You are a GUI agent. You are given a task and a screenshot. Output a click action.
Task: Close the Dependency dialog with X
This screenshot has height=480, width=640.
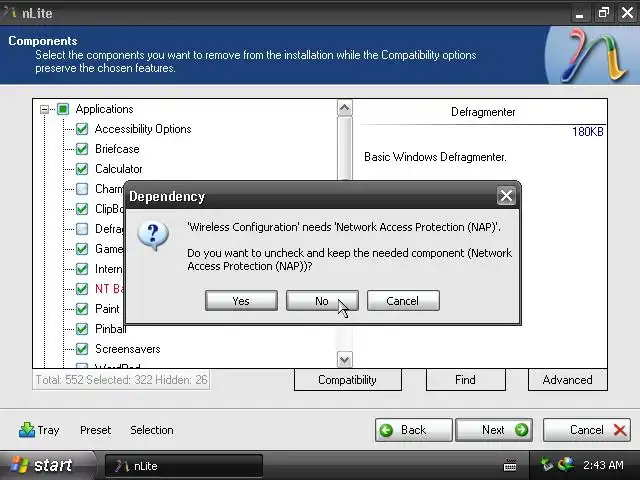coord(506,196)
